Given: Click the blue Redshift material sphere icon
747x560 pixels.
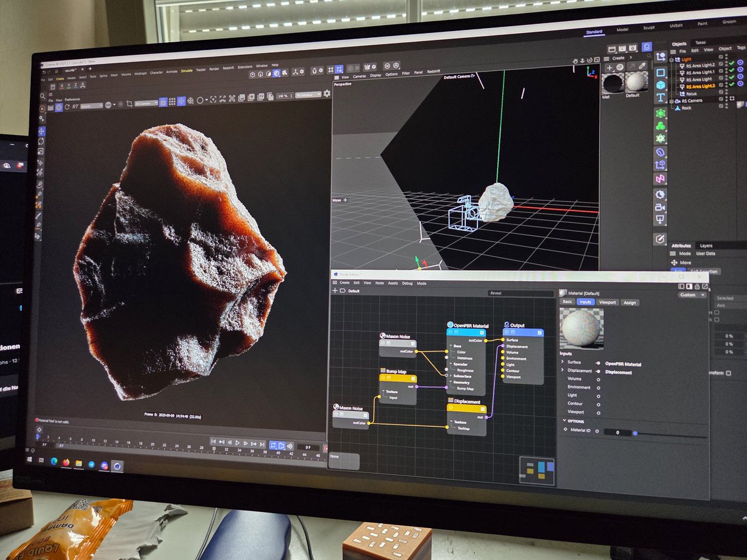Looking at the screenshot, I should [647, 47].
